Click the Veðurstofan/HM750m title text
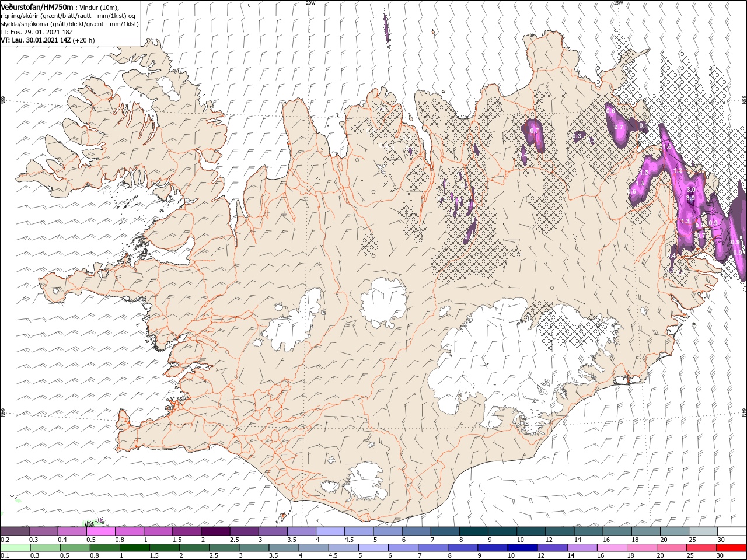 (x=37, y=6)
